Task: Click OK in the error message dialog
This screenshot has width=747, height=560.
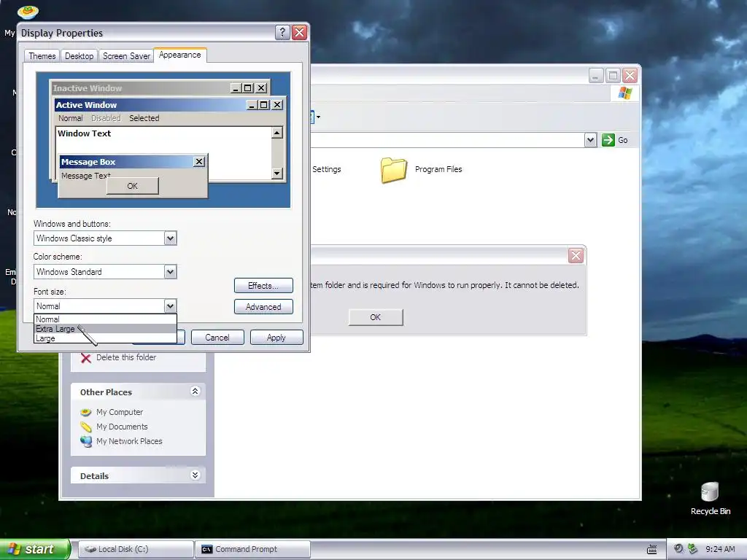Action: coord(376,317)
